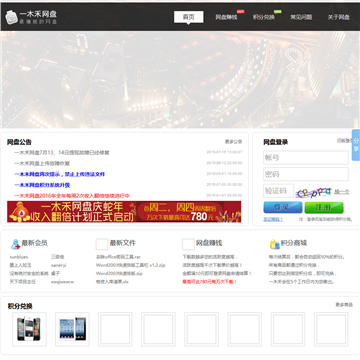
Task: Click the 一木禾网盘 logo icon
Action: [x=12, y=17]
